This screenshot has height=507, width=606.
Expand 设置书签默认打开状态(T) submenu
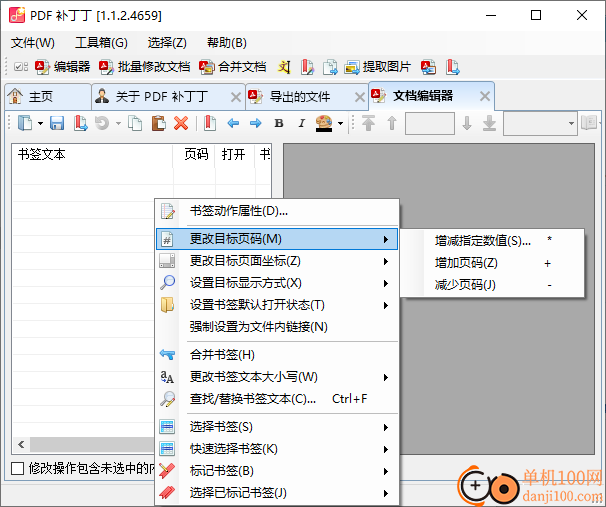click(277, 305)
